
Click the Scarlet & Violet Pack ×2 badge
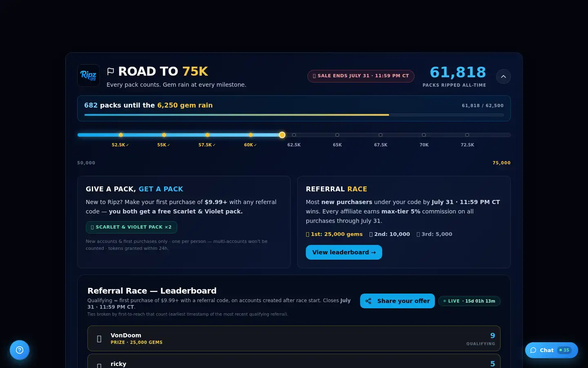pos(131,227)
